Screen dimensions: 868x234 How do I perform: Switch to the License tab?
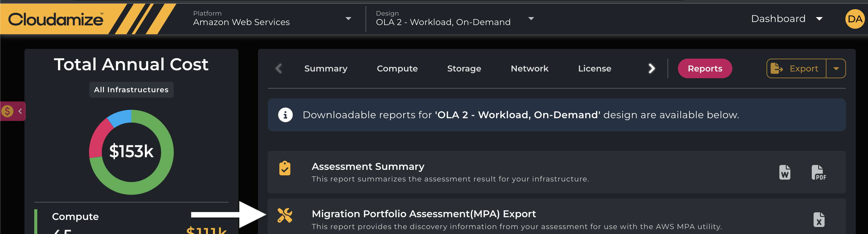[594, 68]
